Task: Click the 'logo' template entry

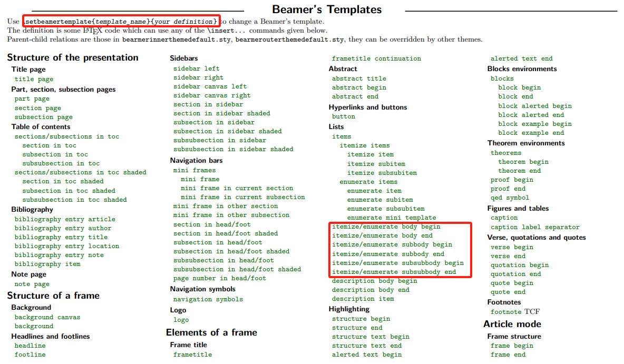Action: tap(181, 320)
